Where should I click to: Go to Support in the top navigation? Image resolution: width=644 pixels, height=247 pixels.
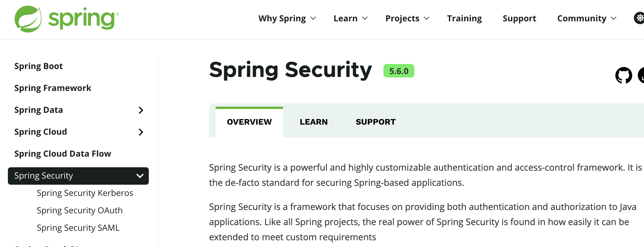tap(519, 19)
